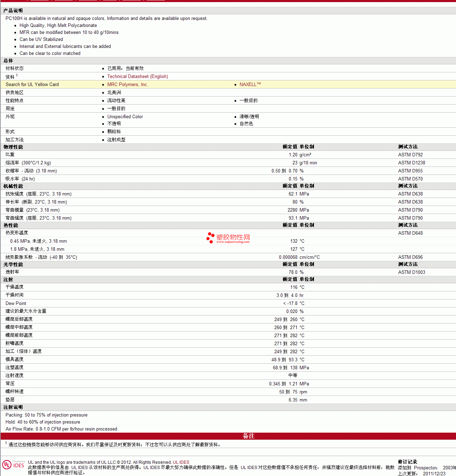This screenshot has height=476, width=456.
Task: Click the 总体 section header
Action: [8, 61]
